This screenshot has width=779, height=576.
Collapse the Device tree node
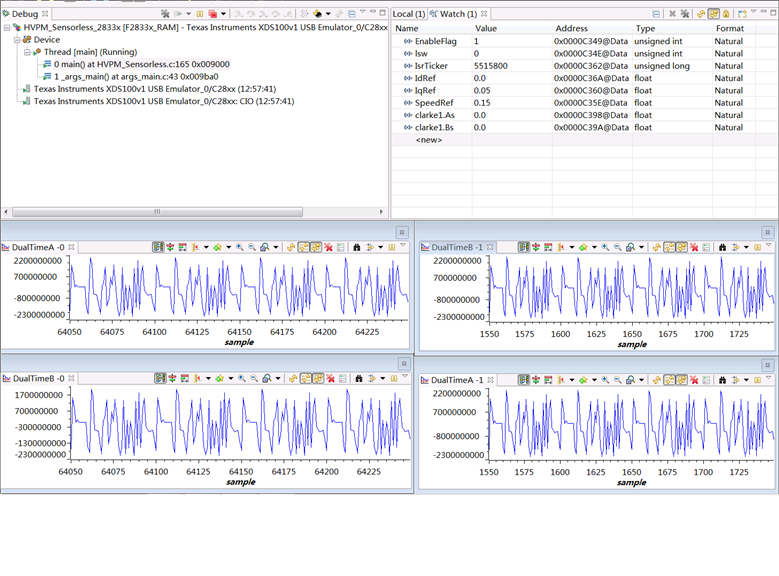tap(16, 40)
